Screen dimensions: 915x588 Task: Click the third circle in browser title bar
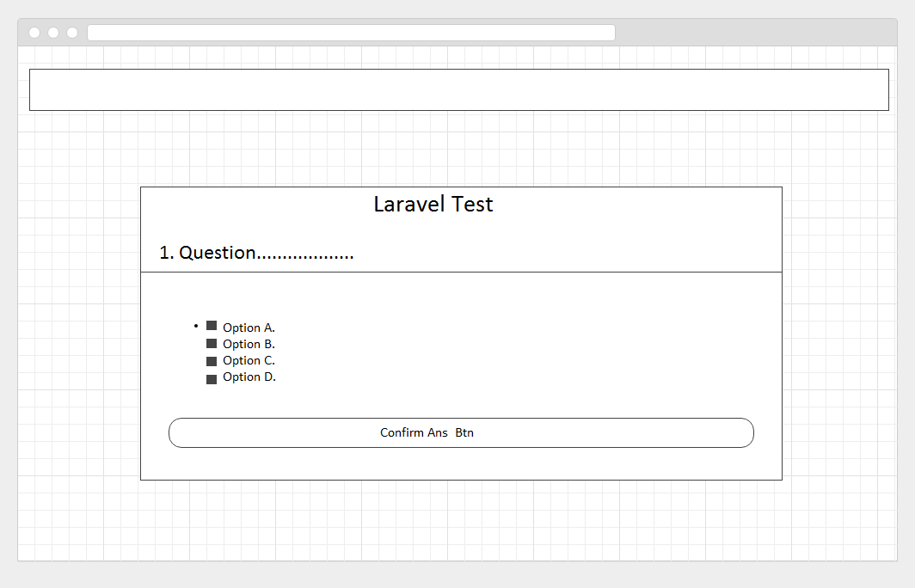pos(72,33)
